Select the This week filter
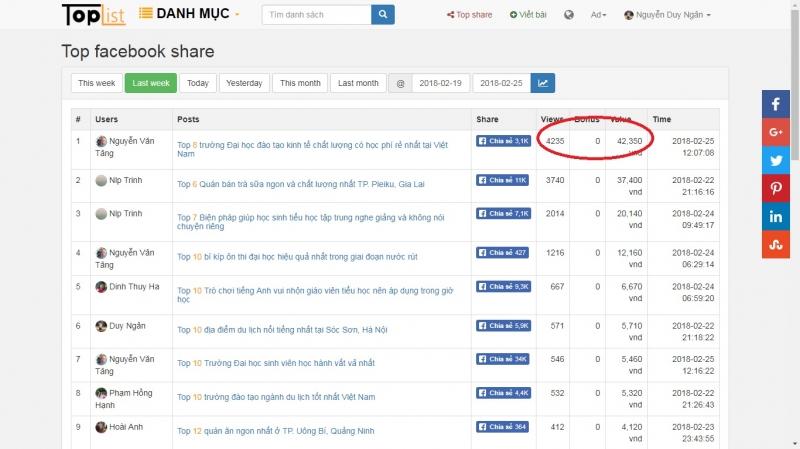 (96, 83)
